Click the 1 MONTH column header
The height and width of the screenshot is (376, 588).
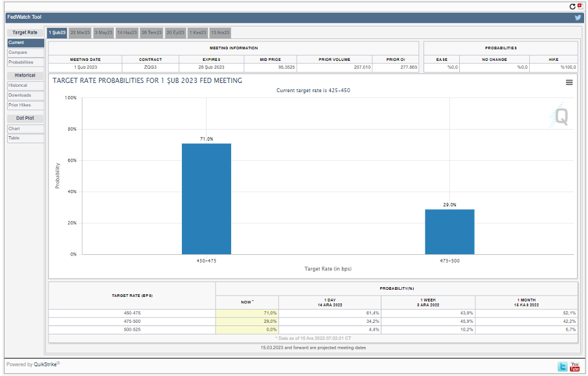(526, 303)
